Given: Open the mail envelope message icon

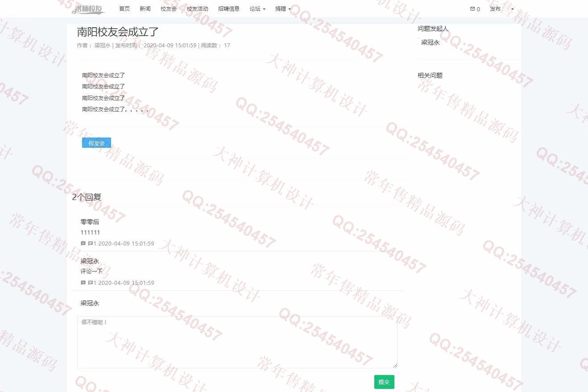Looking at the screenshot, I should [x=472, y=9].
